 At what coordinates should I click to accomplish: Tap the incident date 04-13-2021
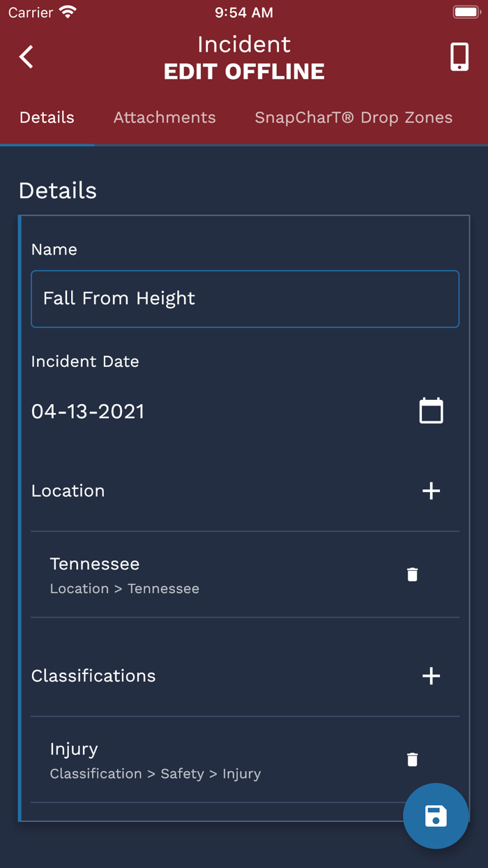click(x=89, y=410)
